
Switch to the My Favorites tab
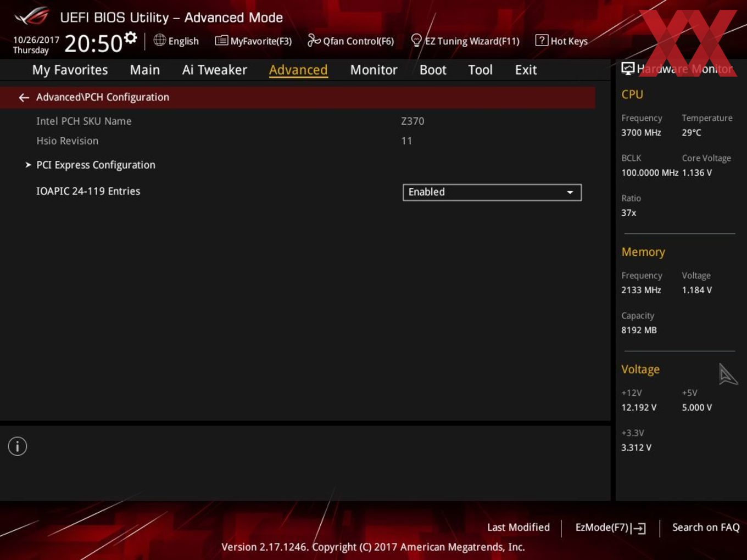point(70,70)
